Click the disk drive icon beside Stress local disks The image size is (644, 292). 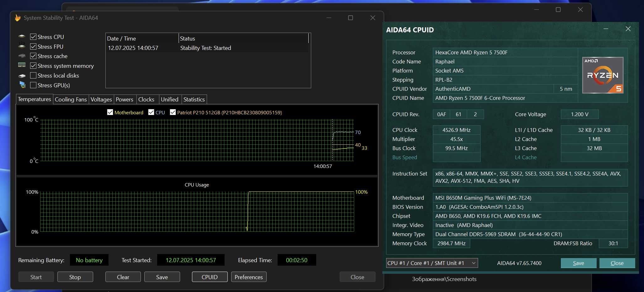tap(22, 76)
